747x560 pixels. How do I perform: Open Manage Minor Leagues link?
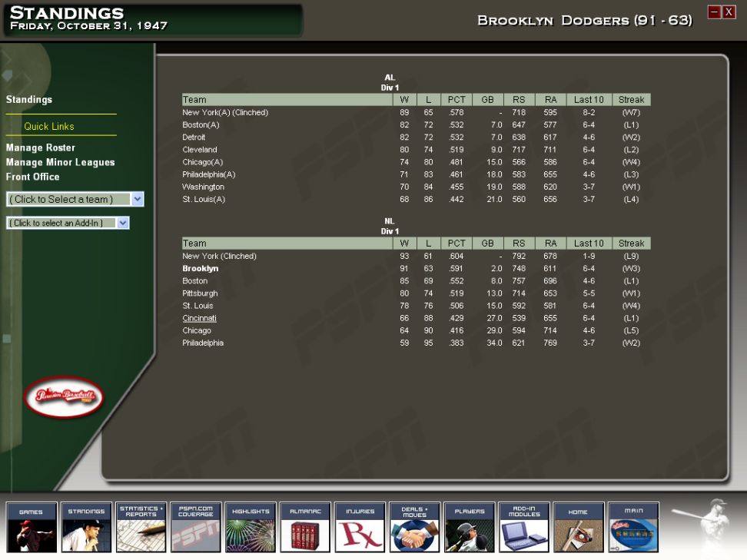coord(61,162)
